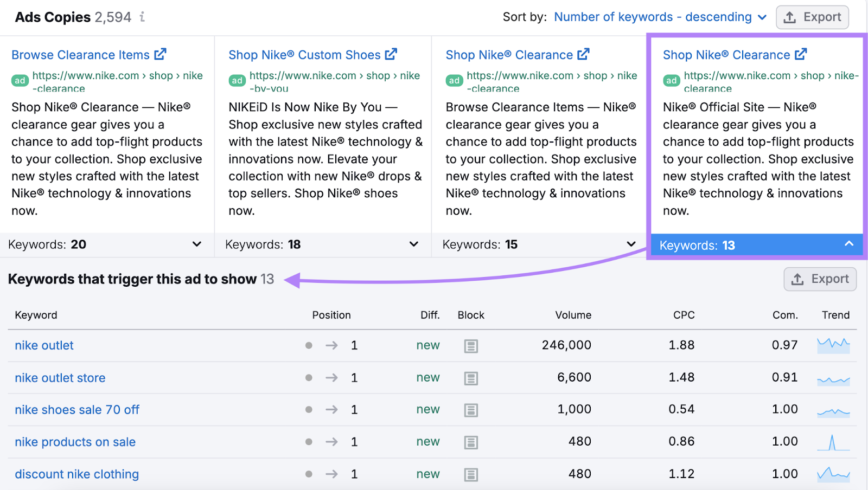
Task: Open external link for Shop Nike Custom Shoes
Action: coord(392,54)
